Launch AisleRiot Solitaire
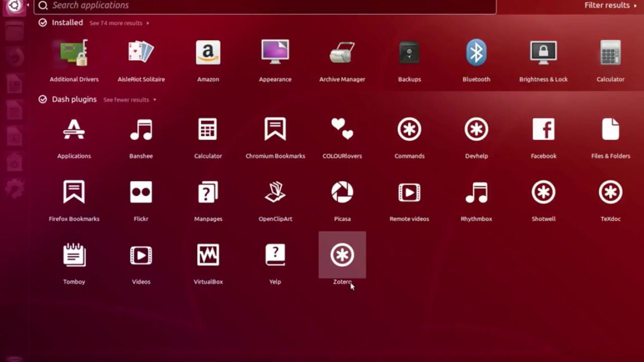Screen dimensions: 644x362 [141, 53]
